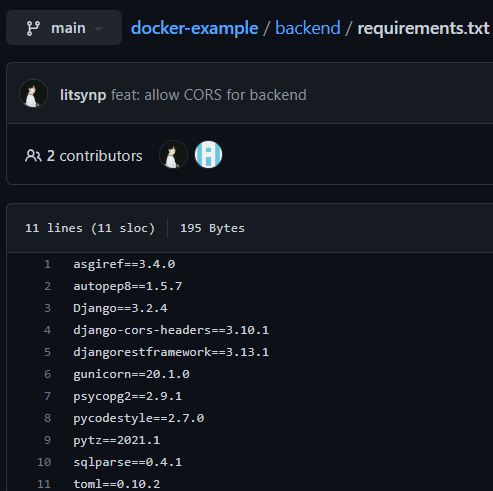The width and height of the screenshot is (493, 491).
Task: Open the docker-example repository breadcrumb link
Action: pos(194,28)
